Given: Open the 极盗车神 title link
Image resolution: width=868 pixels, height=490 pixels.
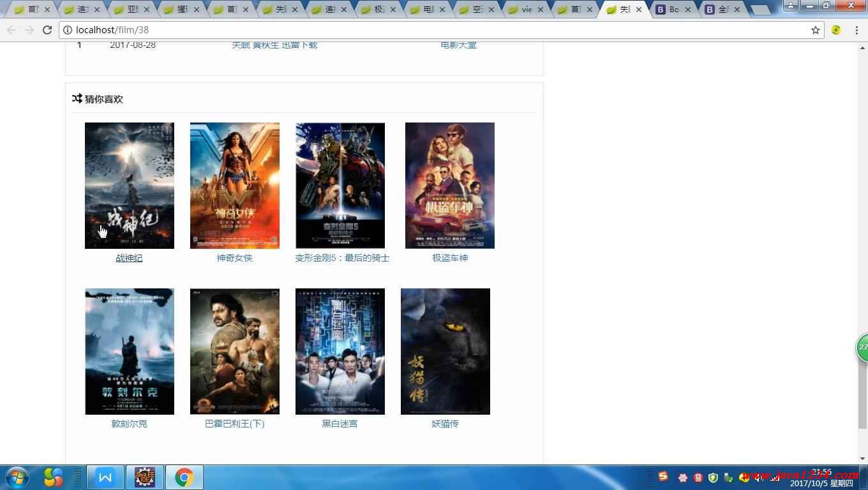Looking at the screenshot, I should coord(450,258).
